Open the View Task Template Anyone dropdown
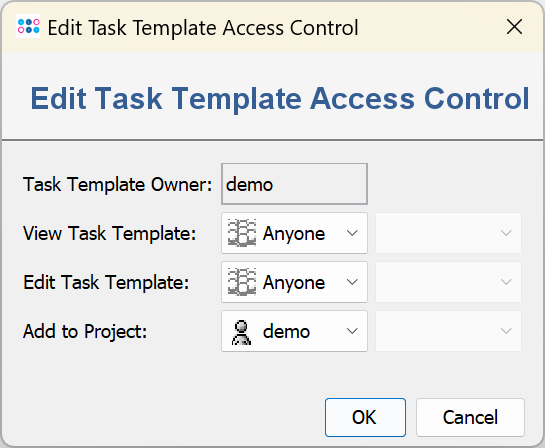 (x=294, y=233)
